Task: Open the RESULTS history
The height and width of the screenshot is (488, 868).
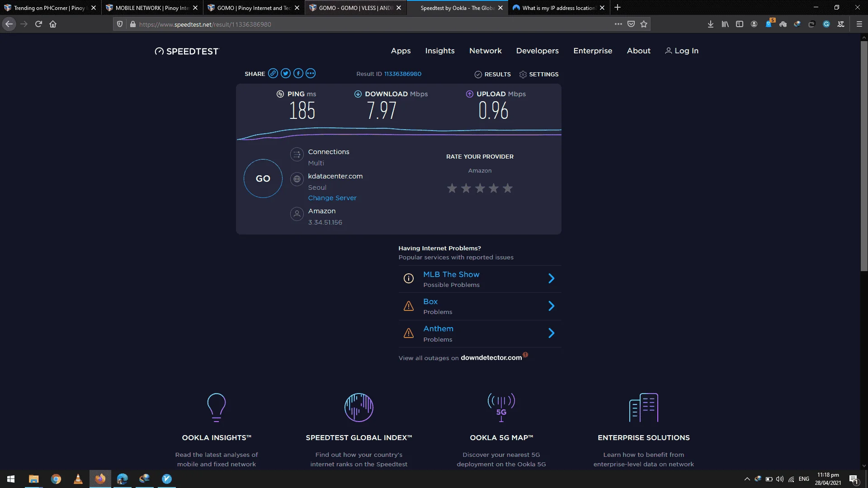Action: [493, 74]
